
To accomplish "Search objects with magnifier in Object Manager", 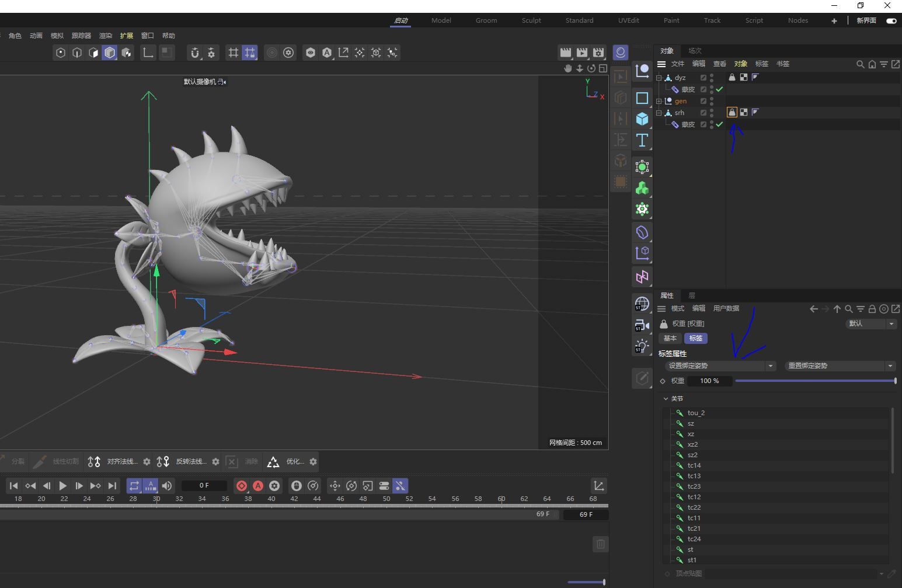I will (861, 64).
